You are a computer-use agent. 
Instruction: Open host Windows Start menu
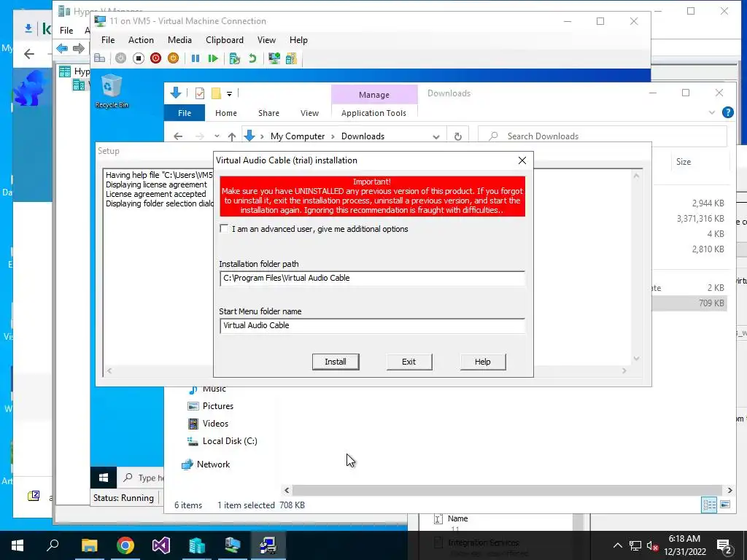[x=18, y=545]
